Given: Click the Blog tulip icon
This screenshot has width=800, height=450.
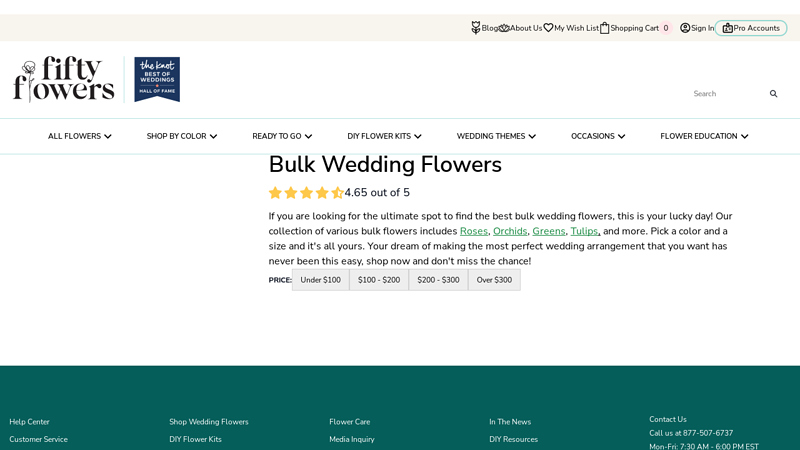Looking at the screenshot, I should (x=476, y=28).
